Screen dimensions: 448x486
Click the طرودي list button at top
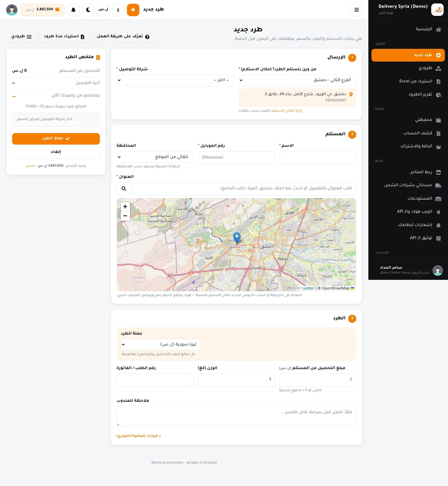pos(21,37)
